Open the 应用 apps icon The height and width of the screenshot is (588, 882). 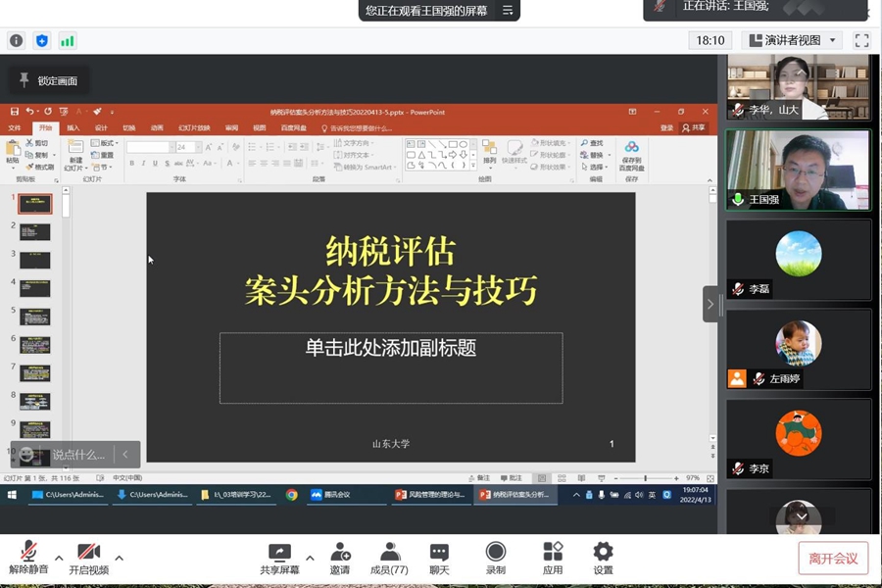click(x=553, y=553)
